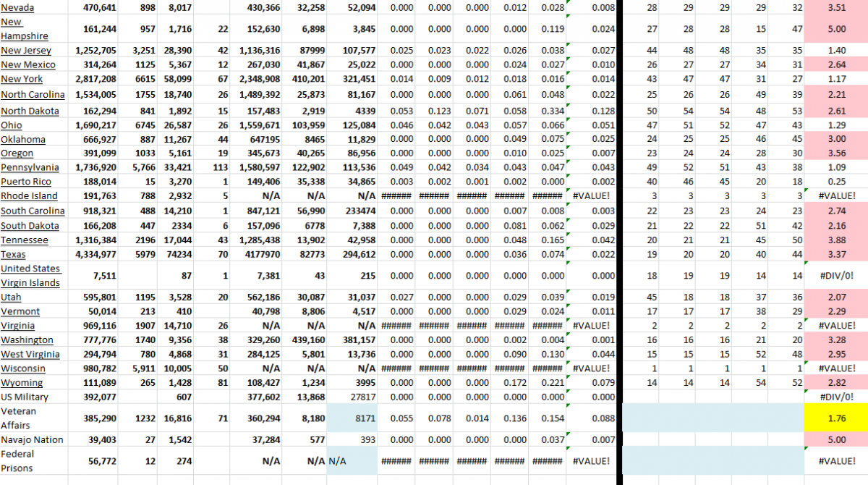This screenshot has height=485, width=868.
Task: Follow the North Carolina hyperlink
Action: point(32,94)
